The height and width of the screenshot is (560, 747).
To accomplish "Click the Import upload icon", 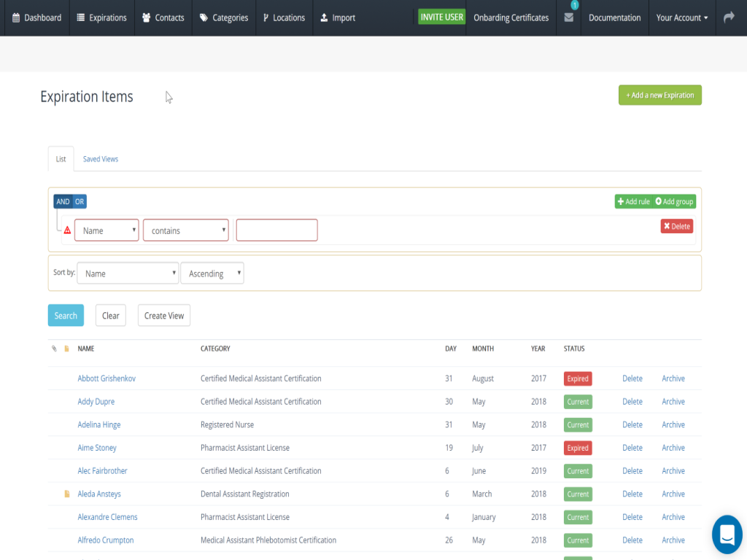I will click(323, 17).
